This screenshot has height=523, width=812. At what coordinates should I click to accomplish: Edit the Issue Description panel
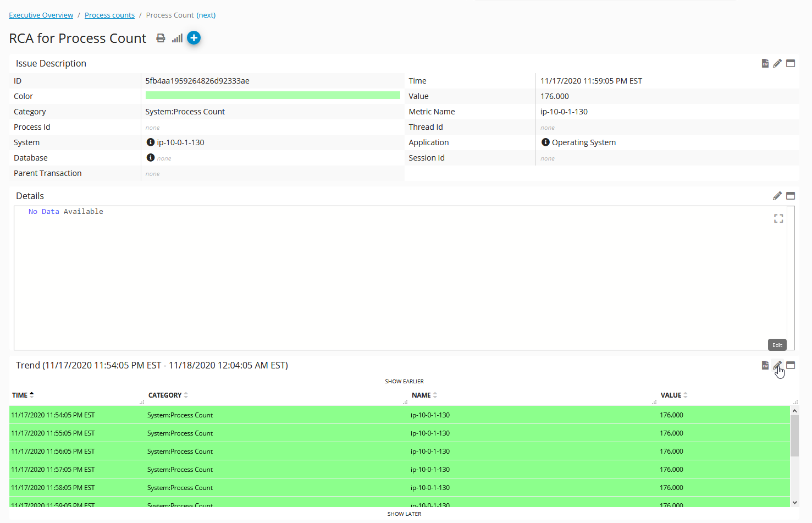click(777, 63)
